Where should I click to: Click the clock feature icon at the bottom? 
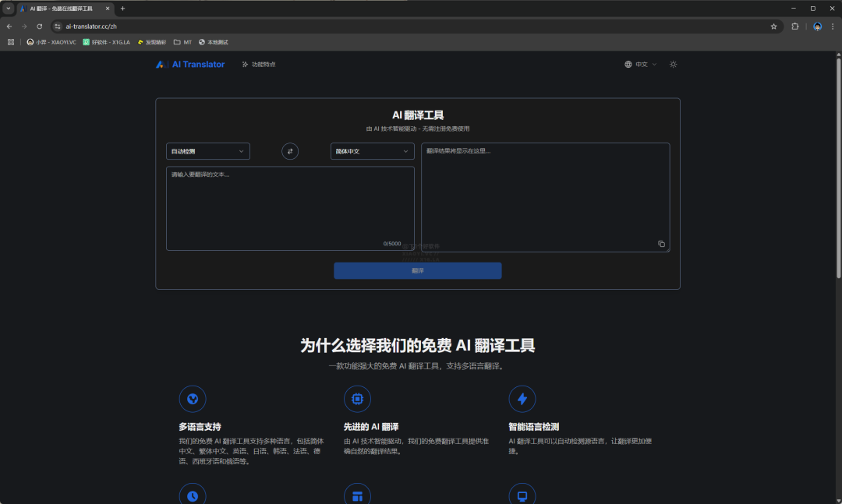coord(193,496)
